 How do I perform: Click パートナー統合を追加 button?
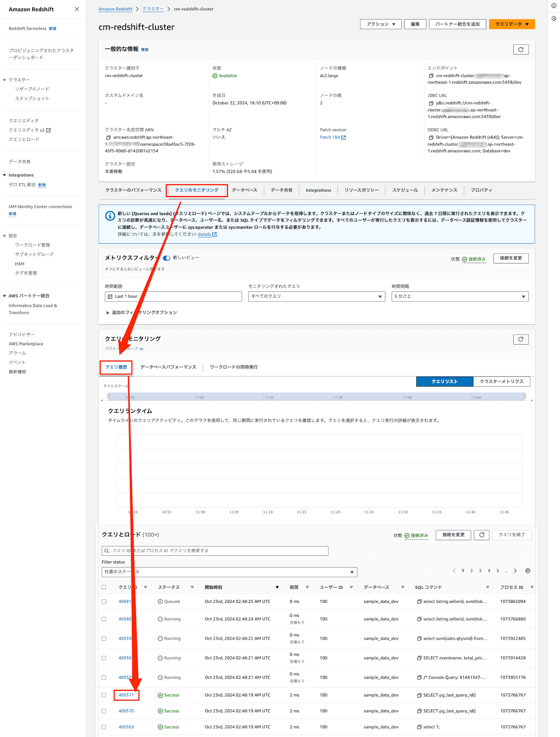[x=458, y=24]
